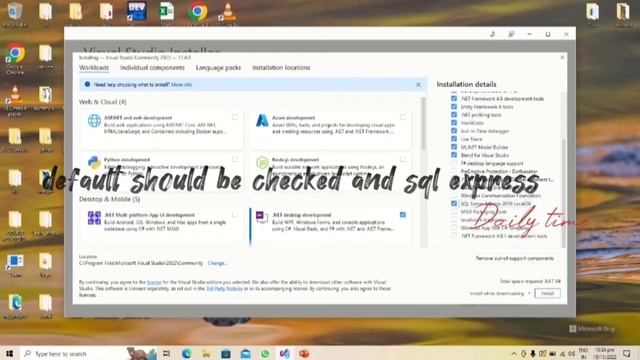
Task: Select the VLC media player shortcut under Google Chrome
Action: 15,96
